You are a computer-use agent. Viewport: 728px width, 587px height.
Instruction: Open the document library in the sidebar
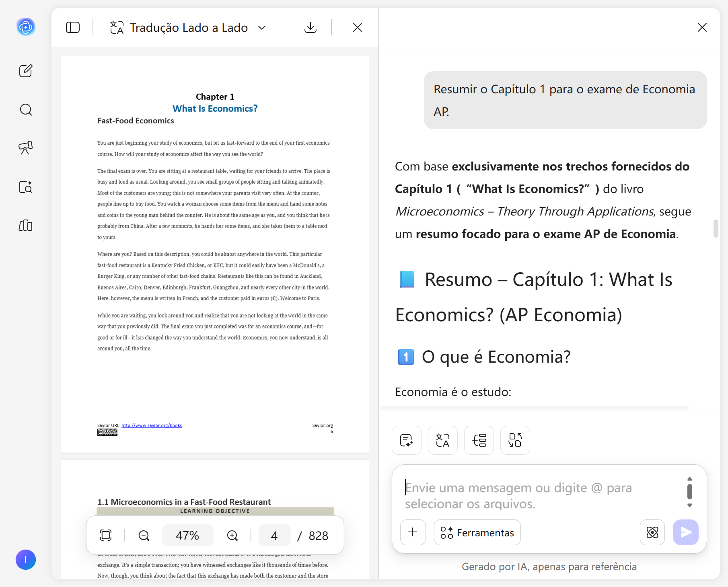(x=25, y=226)
